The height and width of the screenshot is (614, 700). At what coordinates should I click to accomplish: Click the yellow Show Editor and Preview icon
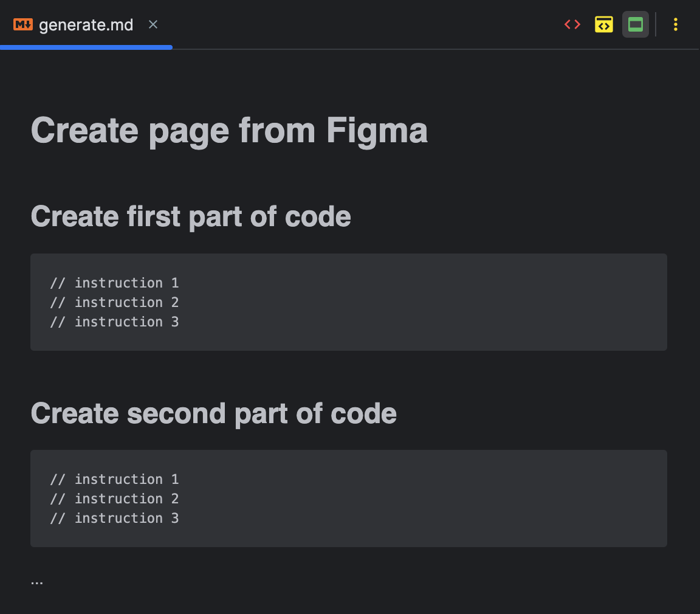coord(603,24)
